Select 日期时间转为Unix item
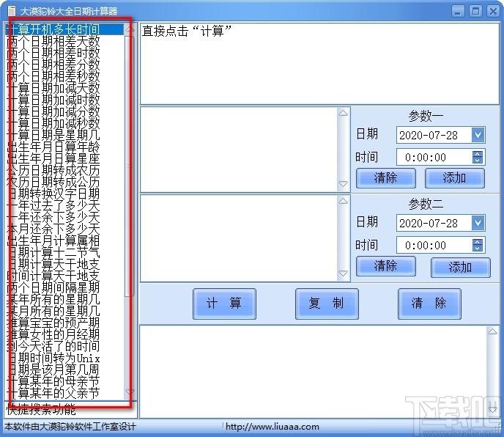The height and width of the screenshot is (437, 504). click(64, 358)
